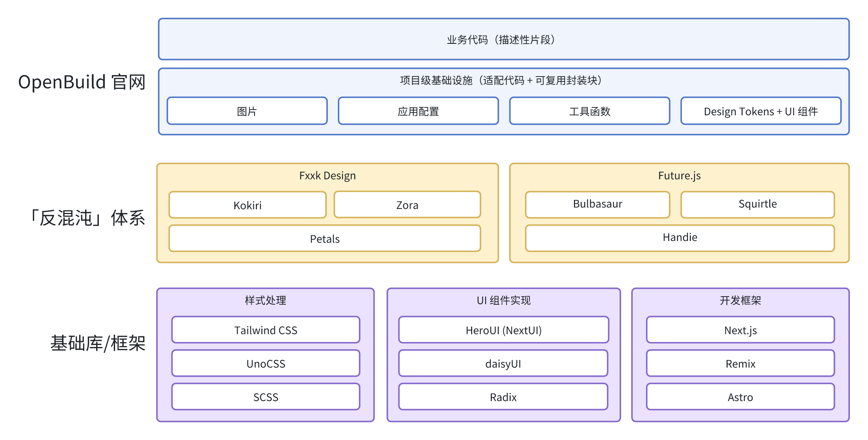Viewport: 868px width, 440px height.
Task: Select the Remix box
Action: pyautogui.click(x=740, y=363)
